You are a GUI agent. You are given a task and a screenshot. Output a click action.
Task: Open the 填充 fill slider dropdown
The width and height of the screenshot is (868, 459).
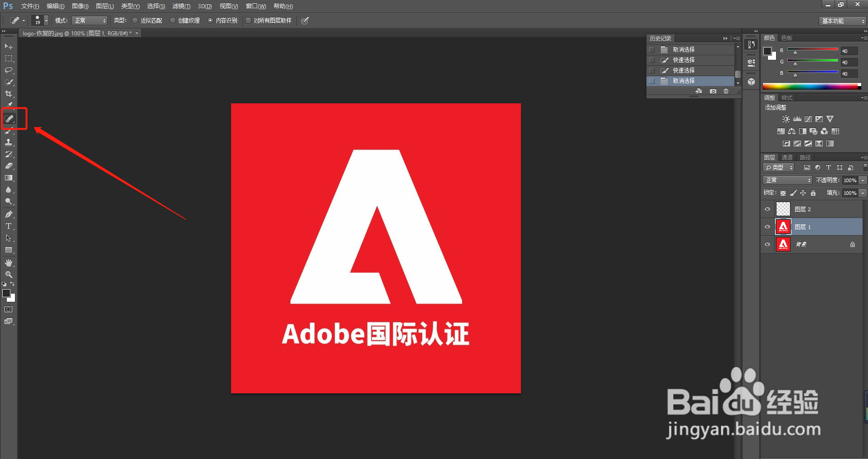point(863,193)
